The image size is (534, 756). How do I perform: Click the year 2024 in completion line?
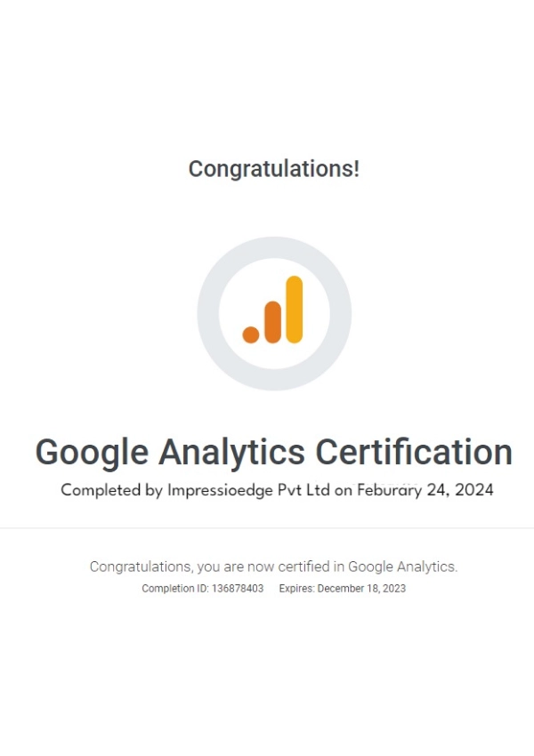(x=474, y=490)
